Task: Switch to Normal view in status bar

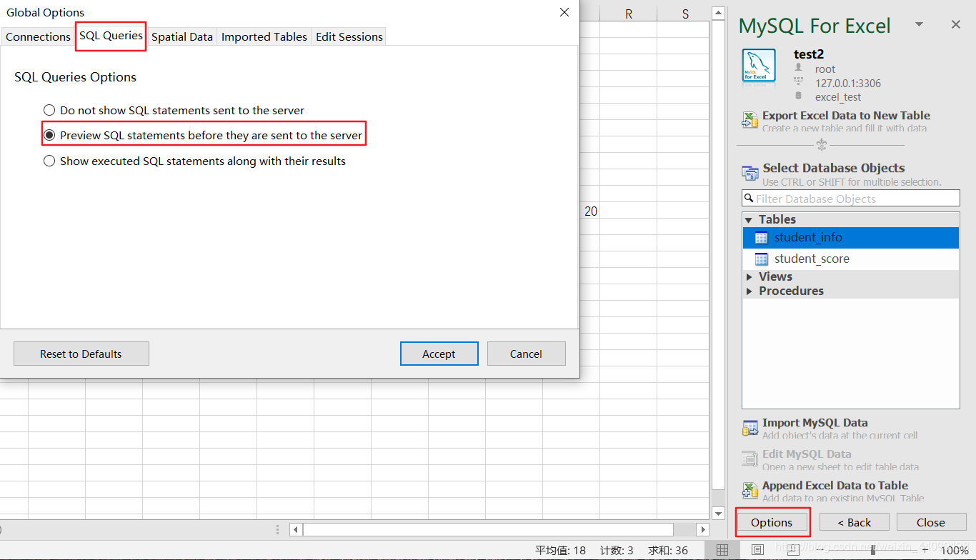Action: (x=722, y=550)
